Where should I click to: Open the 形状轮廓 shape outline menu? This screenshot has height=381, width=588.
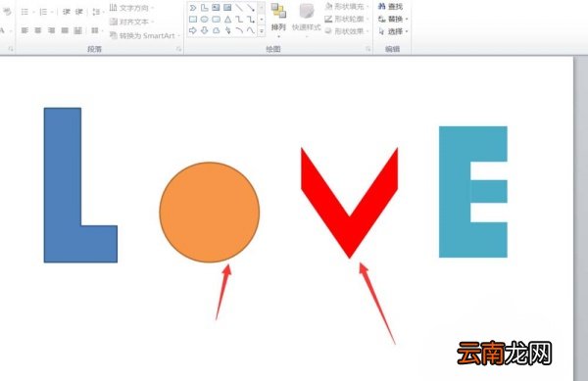coord(347,19)
